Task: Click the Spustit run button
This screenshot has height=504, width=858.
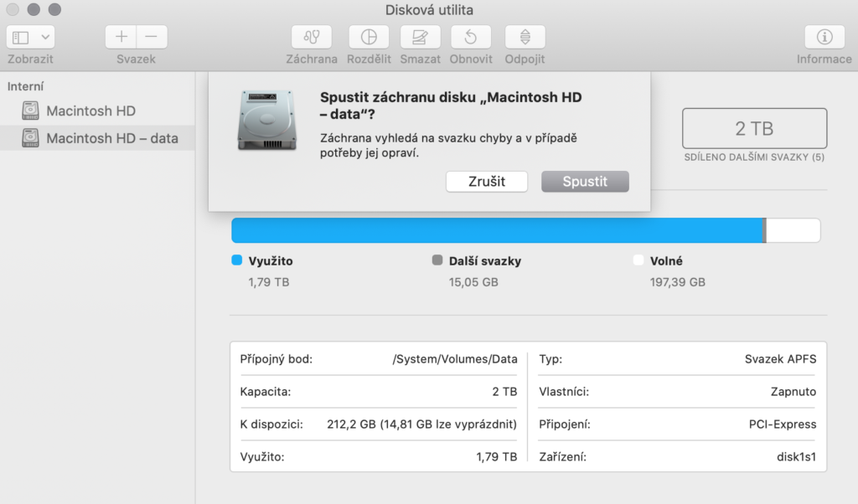Action: click(x=585, y=182)
